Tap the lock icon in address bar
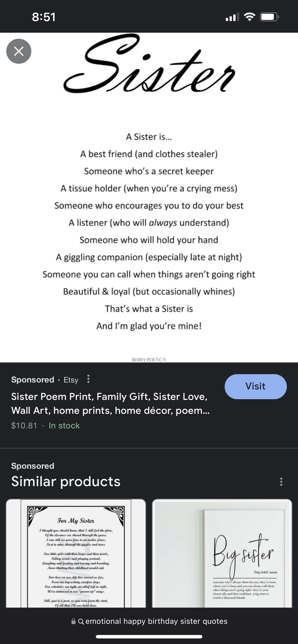298x644 pixels. coord(74,622)
